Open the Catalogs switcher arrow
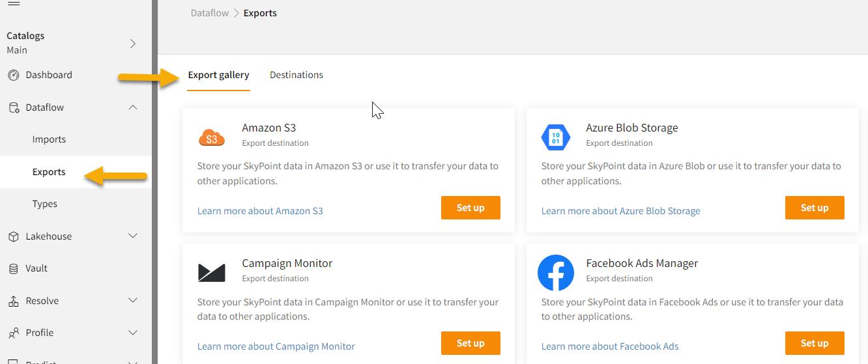 pos(133,44)
